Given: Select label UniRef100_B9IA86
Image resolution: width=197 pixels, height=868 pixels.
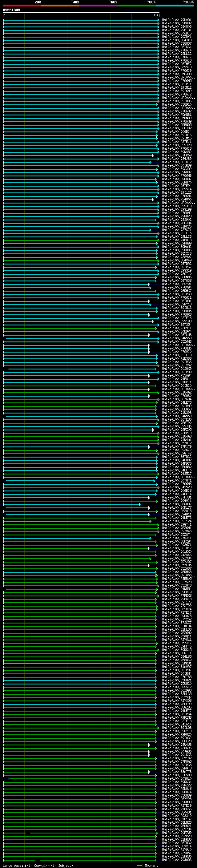Looking at the screenshot, I should pyautogui.click(x=177, y=101).
